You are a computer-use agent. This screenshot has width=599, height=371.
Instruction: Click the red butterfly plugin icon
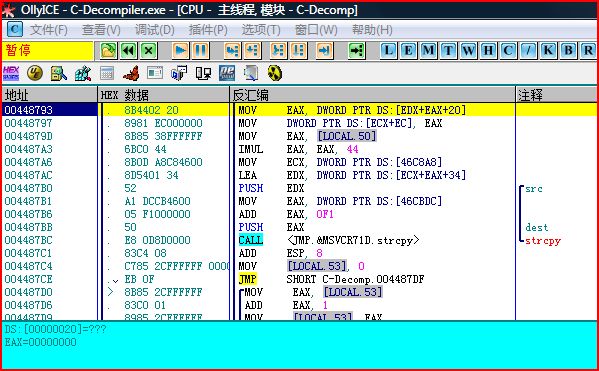(131, 73)
